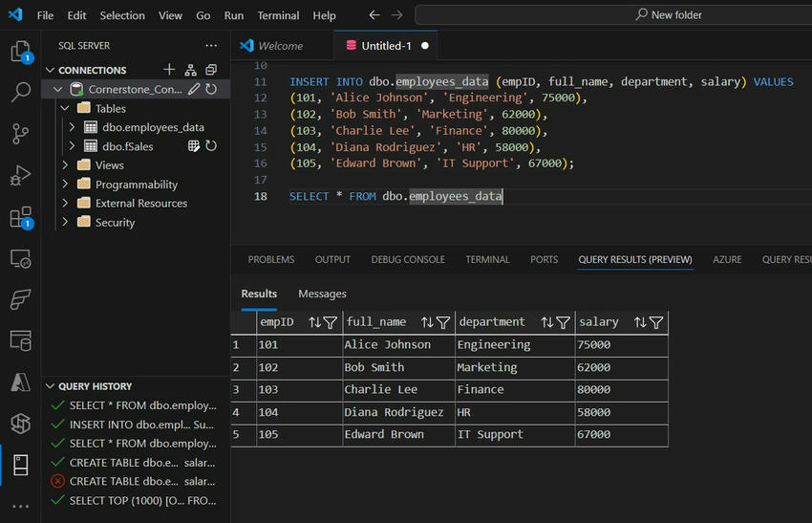The width and height of the screenshot is (812, 523).
Task: Refresh the Cornerstone_Con connection
Action: point(211,89)
